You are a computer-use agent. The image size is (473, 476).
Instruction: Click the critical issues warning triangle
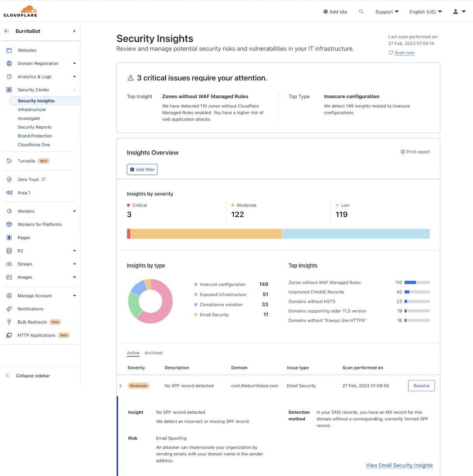tap(131, 78)
